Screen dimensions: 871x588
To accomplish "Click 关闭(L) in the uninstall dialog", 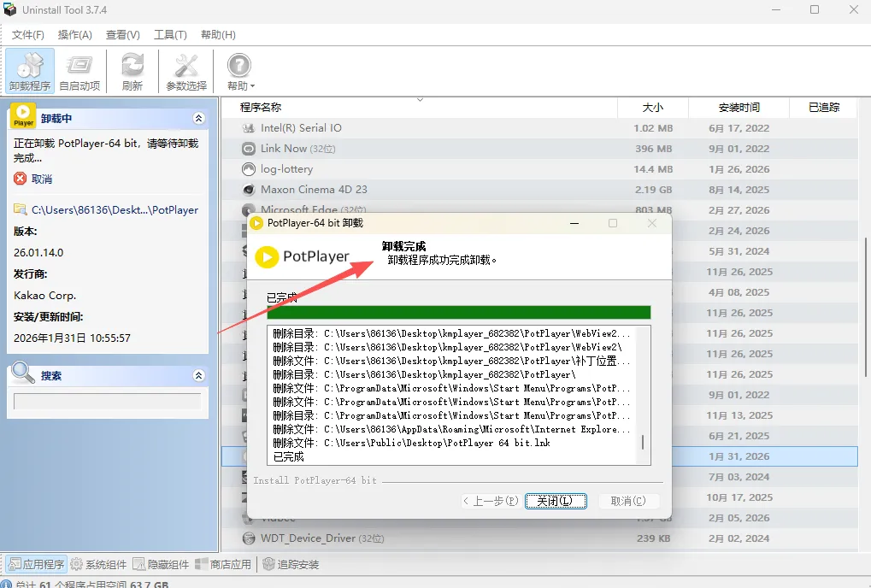I will pyautogui.click(x=556, y=501).
